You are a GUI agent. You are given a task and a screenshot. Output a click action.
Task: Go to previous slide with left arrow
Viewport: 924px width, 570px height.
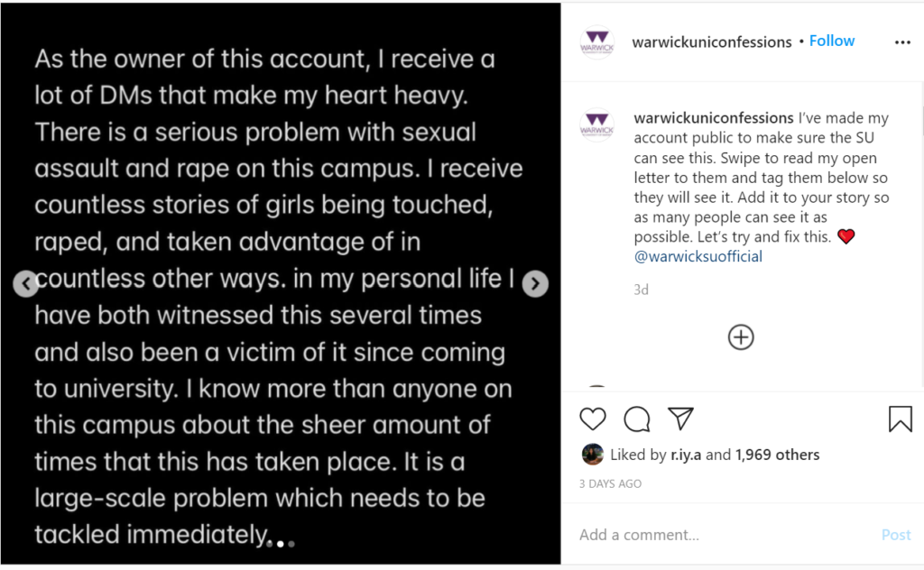click(x=26, y=284)
